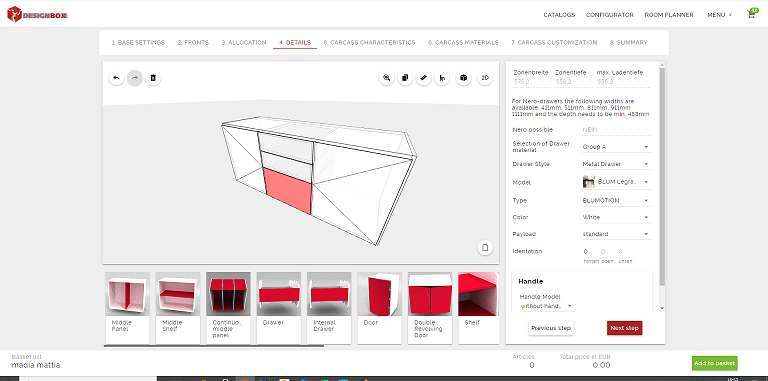Click the undo arrow icon

pos(116,78)
